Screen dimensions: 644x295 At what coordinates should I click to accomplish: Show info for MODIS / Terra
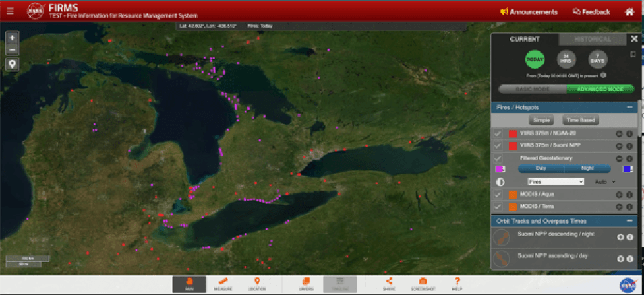pyautogui.click(x=629, y=207)
